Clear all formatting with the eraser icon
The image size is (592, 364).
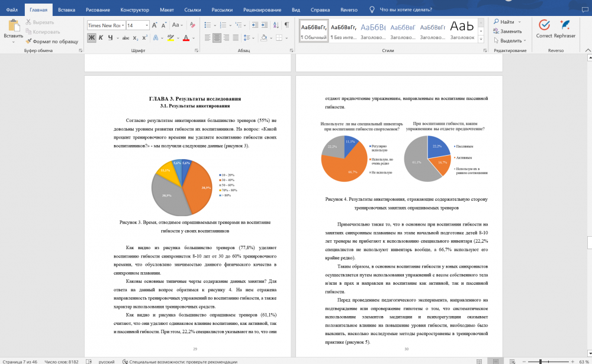click(192, 25)
